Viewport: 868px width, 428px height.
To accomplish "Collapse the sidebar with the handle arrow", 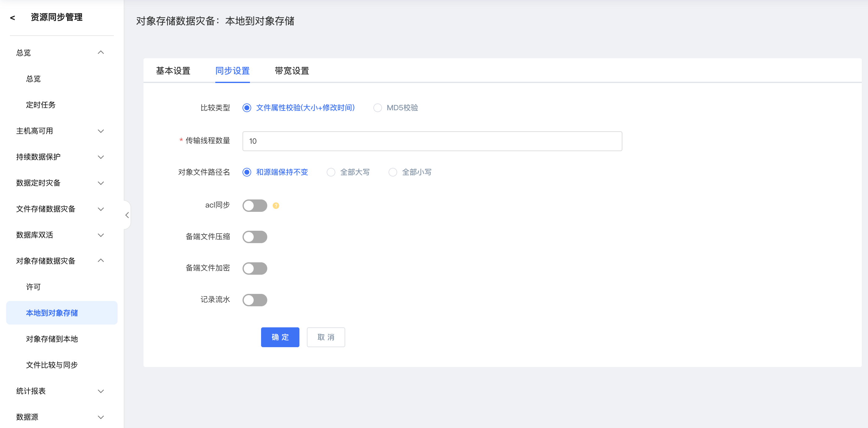I will coord(127,215).
